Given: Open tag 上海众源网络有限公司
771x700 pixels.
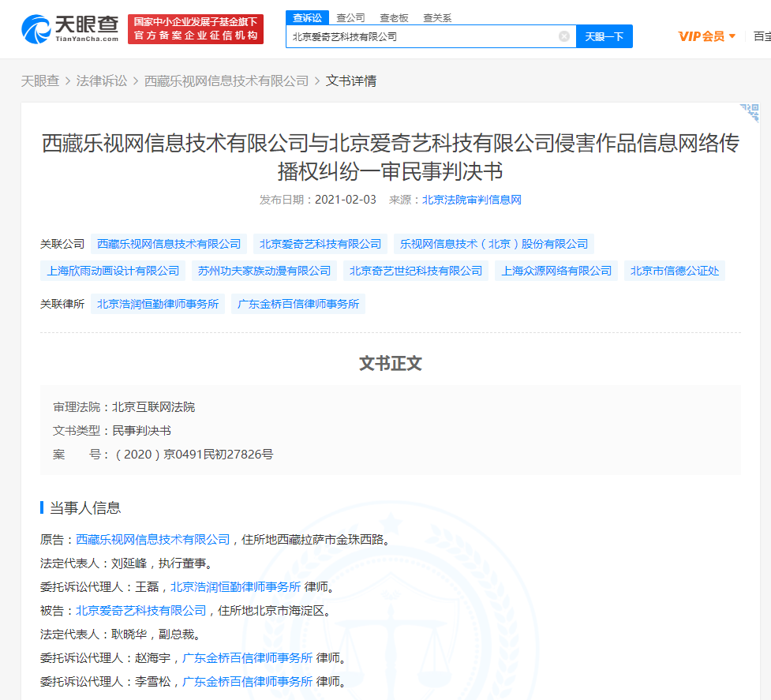Looking at the screenshot, I should coord(556,271).
